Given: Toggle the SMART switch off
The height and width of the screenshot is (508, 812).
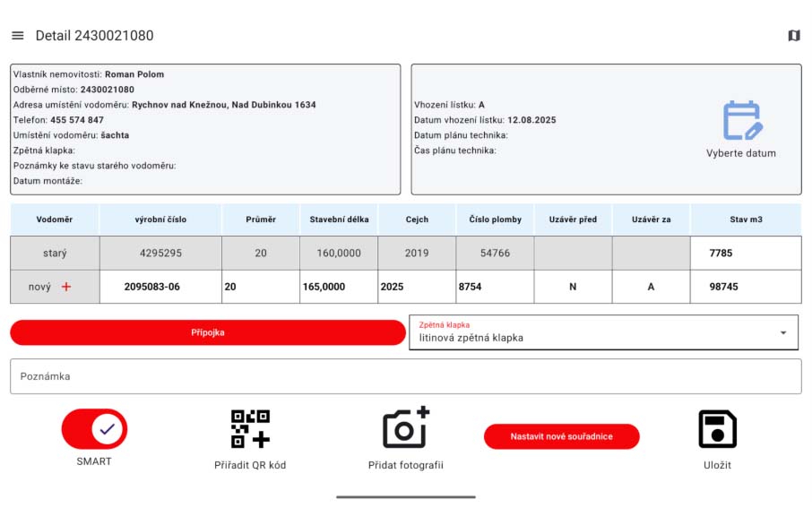Looking at the screenshot, I should [x=94, y=429].
